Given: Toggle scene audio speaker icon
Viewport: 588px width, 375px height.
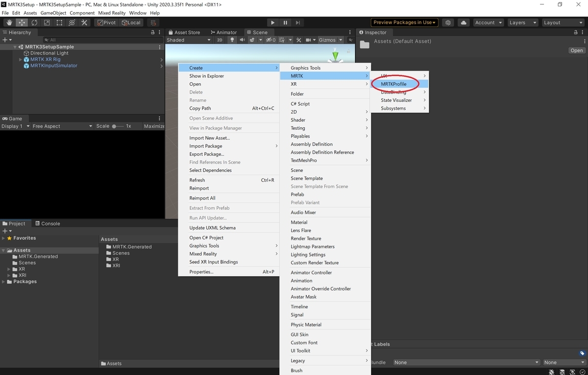Looking at the screenshot, I should click(x=242, y=40).
